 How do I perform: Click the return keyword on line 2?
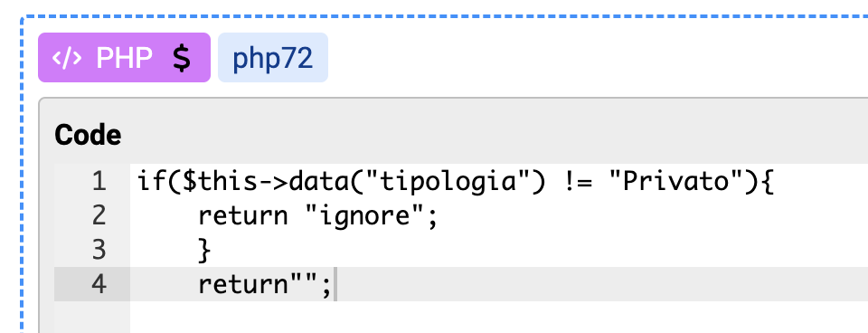coord(243,216)
